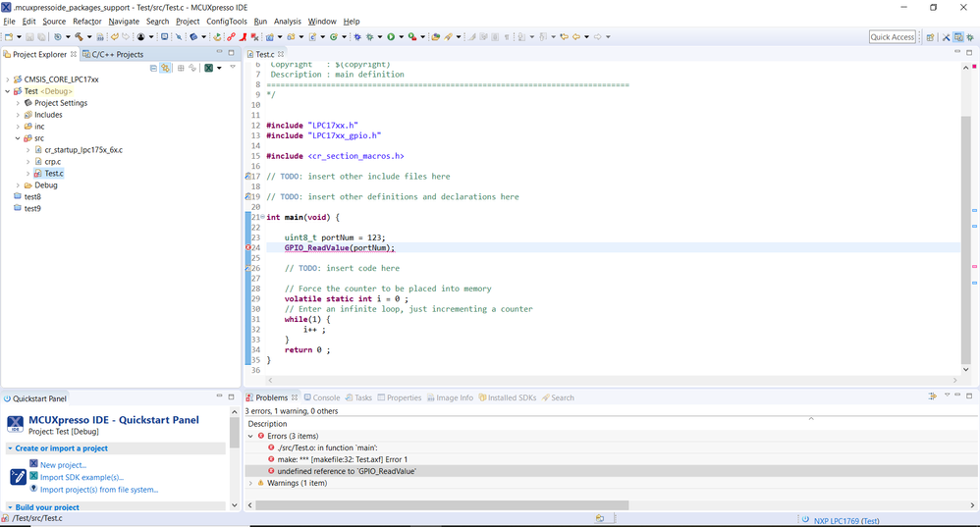Collapse the Test project node
Image resolution: width=980 pixels, height=527 pixels.
pyautogui.click(x=8, y=91)
